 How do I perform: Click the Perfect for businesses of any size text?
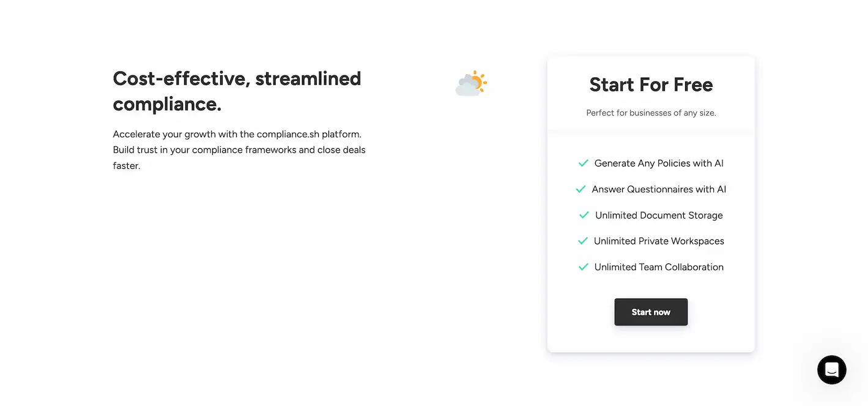650,113
